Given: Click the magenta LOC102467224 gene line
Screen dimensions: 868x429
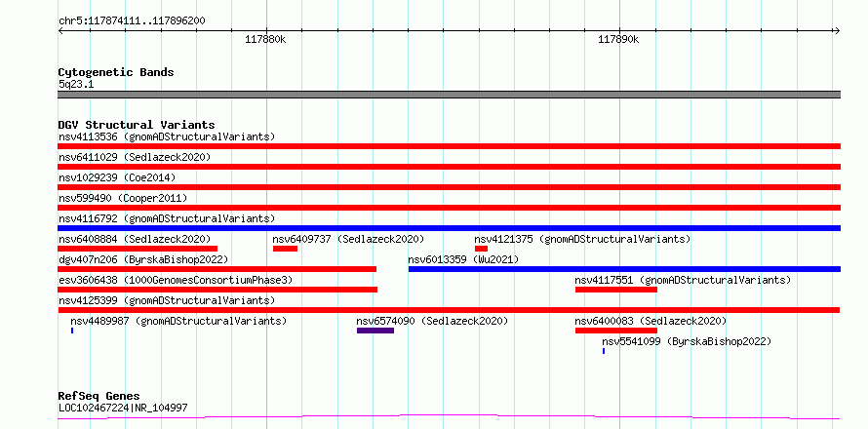Looking at the screenshot, I should (449, 417).
